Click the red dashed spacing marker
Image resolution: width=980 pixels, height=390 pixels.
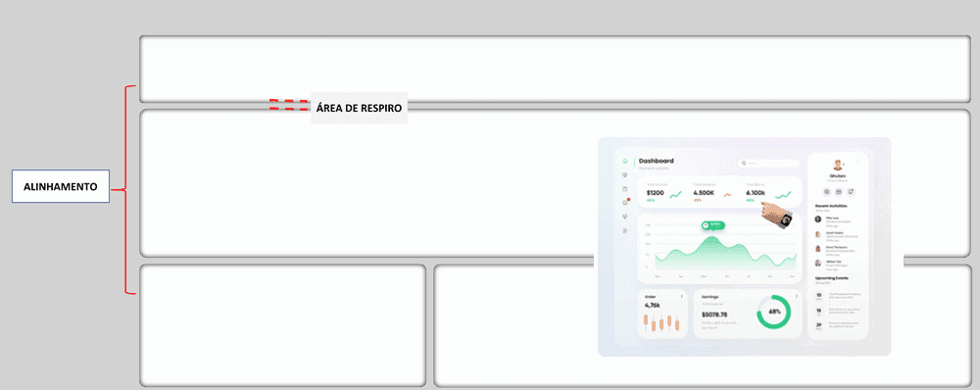click(x=289, y=105)
